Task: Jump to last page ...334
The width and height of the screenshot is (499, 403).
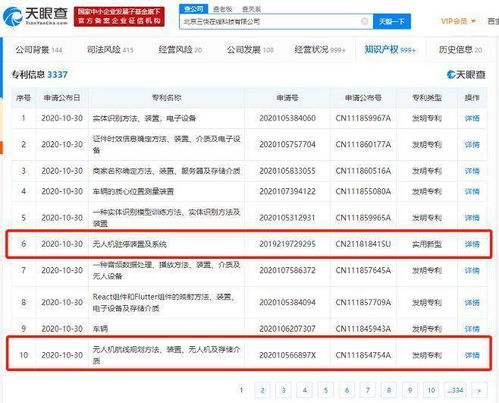Action: coord(456,390)
